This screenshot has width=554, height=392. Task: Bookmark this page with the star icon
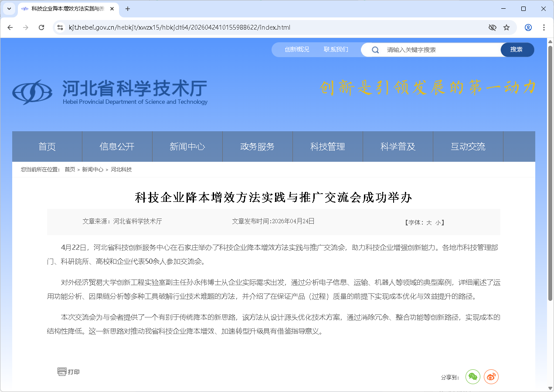click(x=506, y=27)
